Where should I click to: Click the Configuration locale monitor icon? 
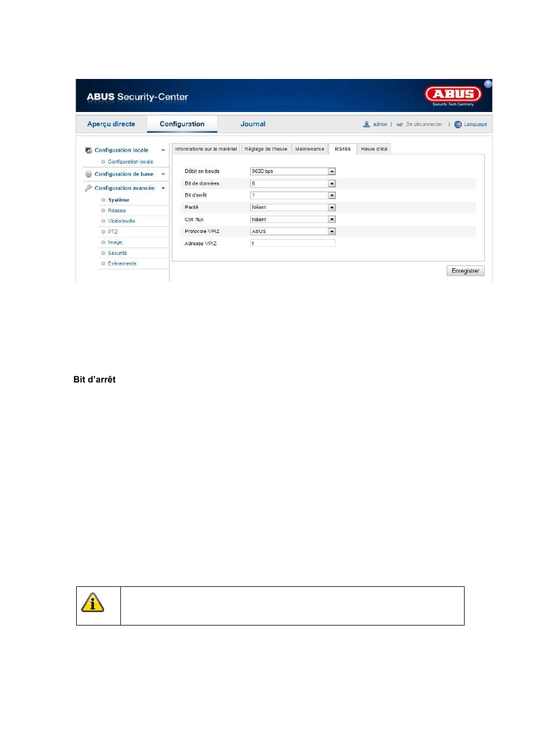(x=88, y=150)
